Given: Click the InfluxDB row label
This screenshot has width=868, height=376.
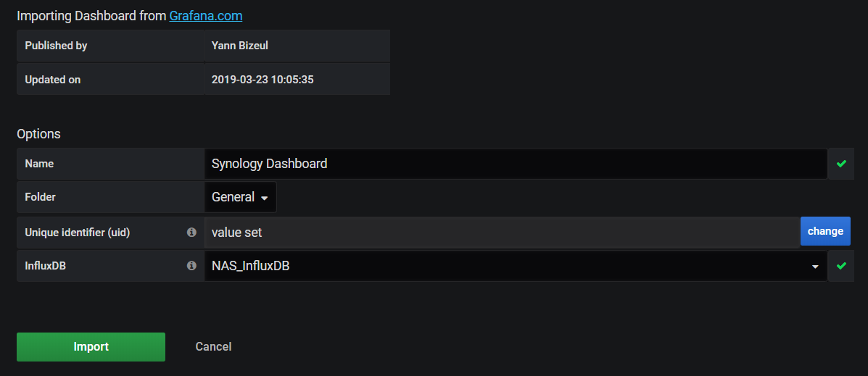Looking at the screenshot, I should pos(46,266).
